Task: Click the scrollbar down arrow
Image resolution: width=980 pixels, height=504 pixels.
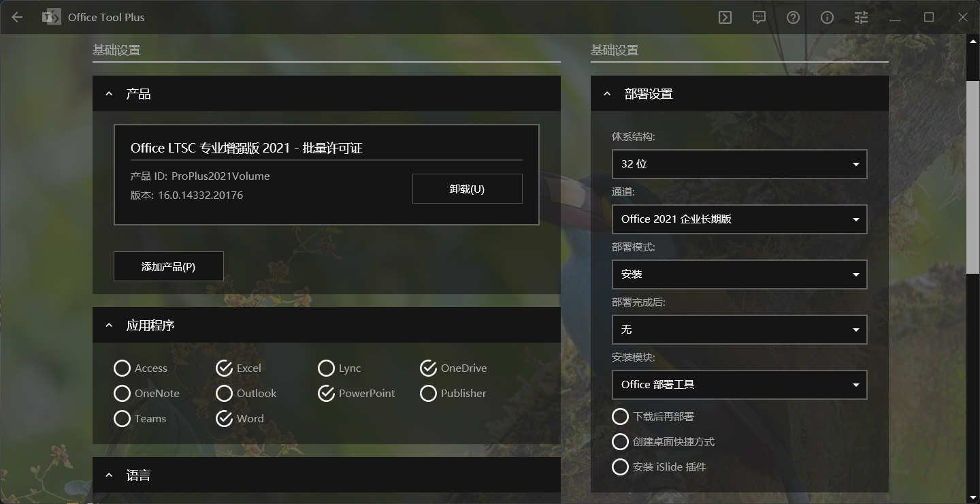Action: (973, 497)
